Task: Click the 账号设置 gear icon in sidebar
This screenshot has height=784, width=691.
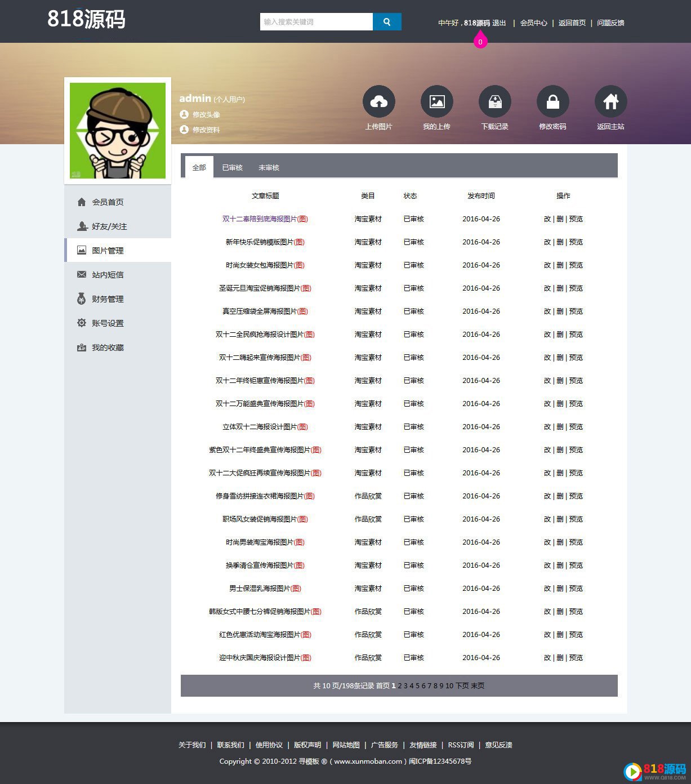Action: tap(82, 323)
